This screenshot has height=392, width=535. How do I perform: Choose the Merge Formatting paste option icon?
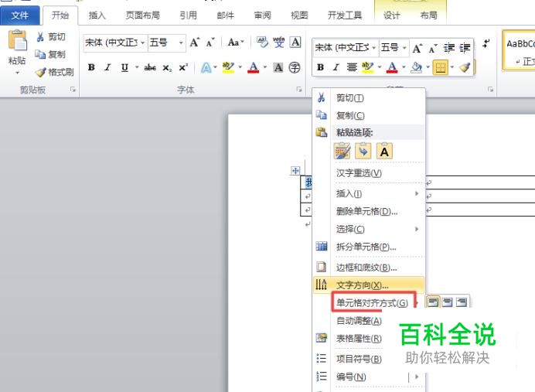[363, 151]
